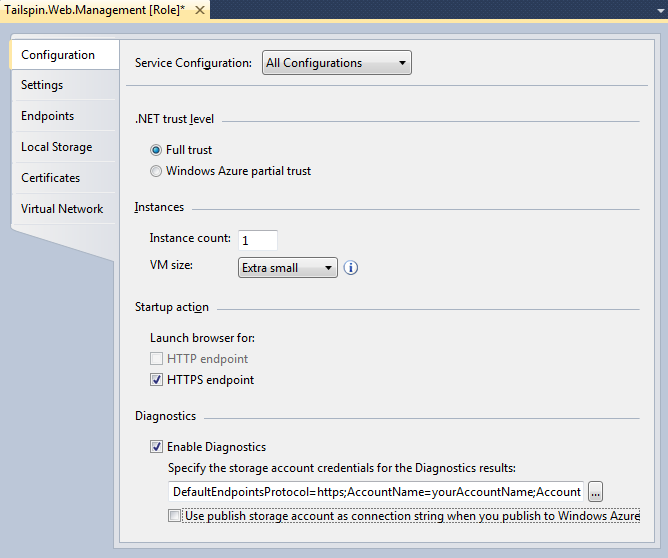The image size is (668, 558).
Task: Open the VM size dropdown
Action: point(288,267)
